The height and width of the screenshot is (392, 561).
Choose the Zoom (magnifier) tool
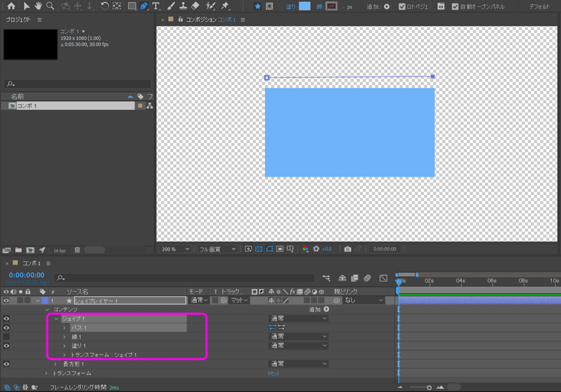(x=50, y=6)
